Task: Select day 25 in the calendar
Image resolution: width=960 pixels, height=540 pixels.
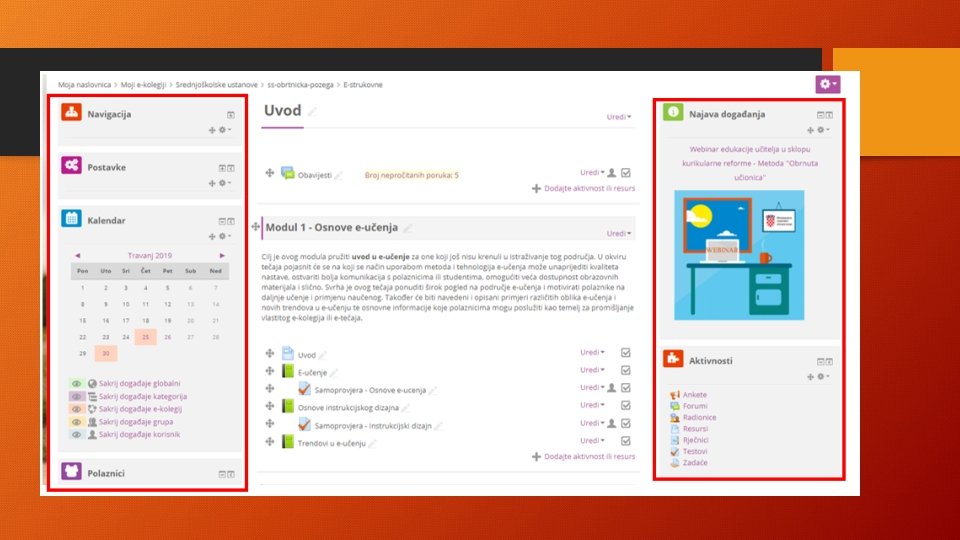Action: tap(146, 337)
